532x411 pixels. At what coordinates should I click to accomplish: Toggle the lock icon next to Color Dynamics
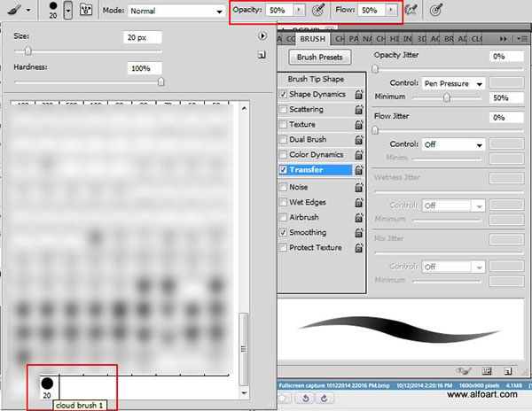click(359, 155)
